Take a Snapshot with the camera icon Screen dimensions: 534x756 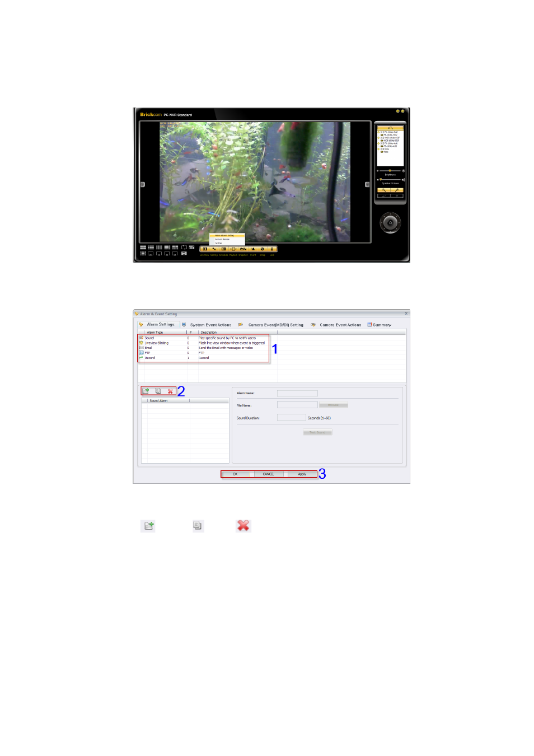(243, 249)
